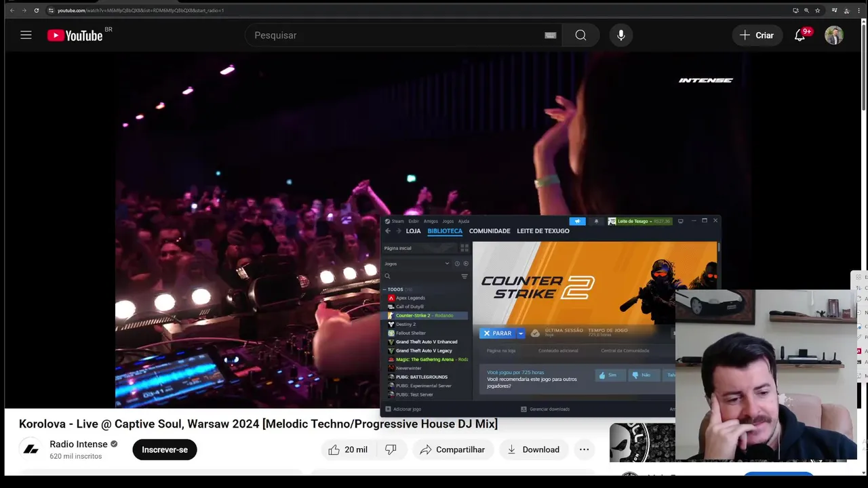Click the Steam forward navigation arrow
This screenshot has width=868, height=488.
(x=398, y=231)
